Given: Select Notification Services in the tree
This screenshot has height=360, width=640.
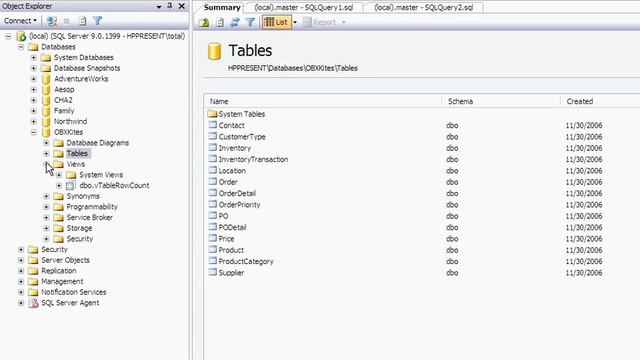Looking at the screenshot, I should 73,292.
